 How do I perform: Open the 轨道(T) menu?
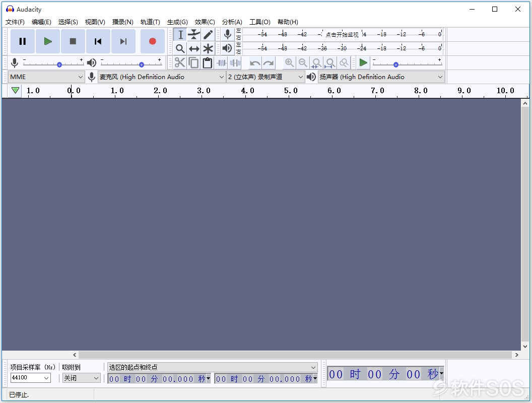coord(150,22)
